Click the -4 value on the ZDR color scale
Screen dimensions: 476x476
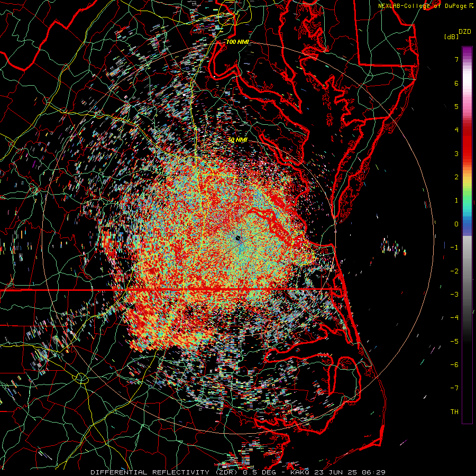point(454,318)
